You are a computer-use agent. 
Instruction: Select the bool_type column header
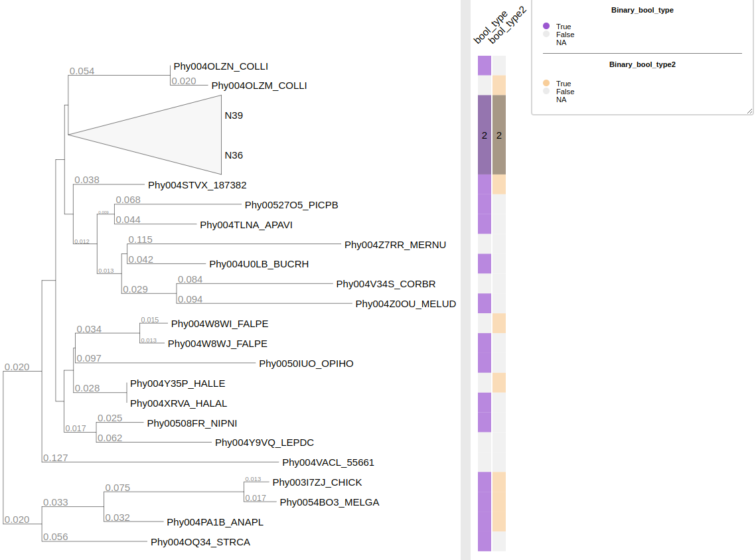[x=490, y=28]
